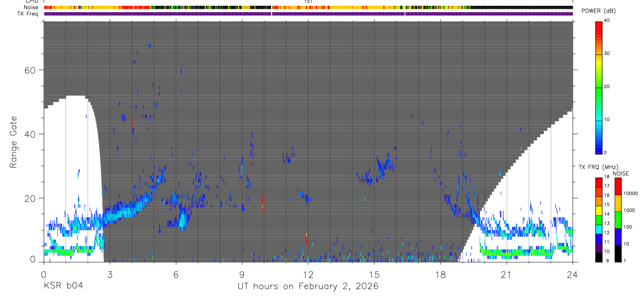The height and width of the screenshot is (297, 644).
Task: Click UT hour tick label '6'
Action: tap(176, 274)
